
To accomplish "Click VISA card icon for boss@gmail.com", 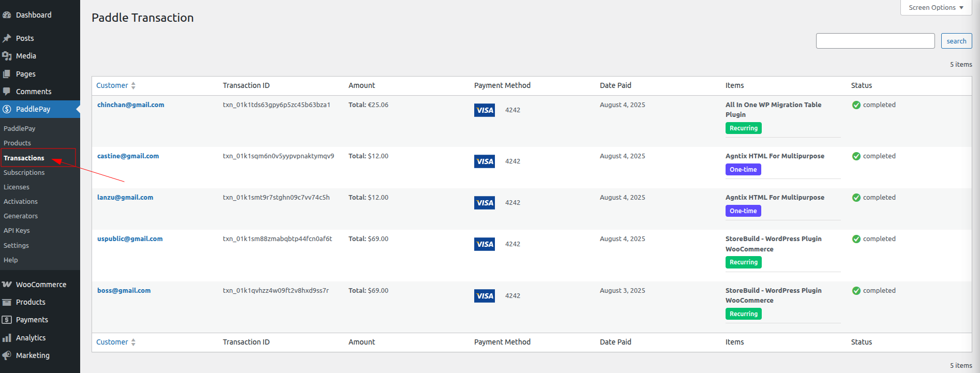I will coord(485,296).
